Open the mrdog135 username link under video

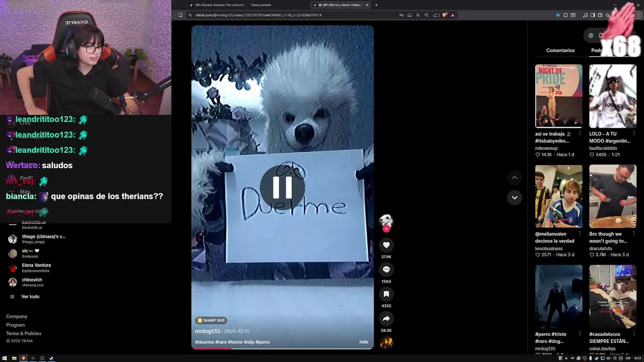pos(208,331)
